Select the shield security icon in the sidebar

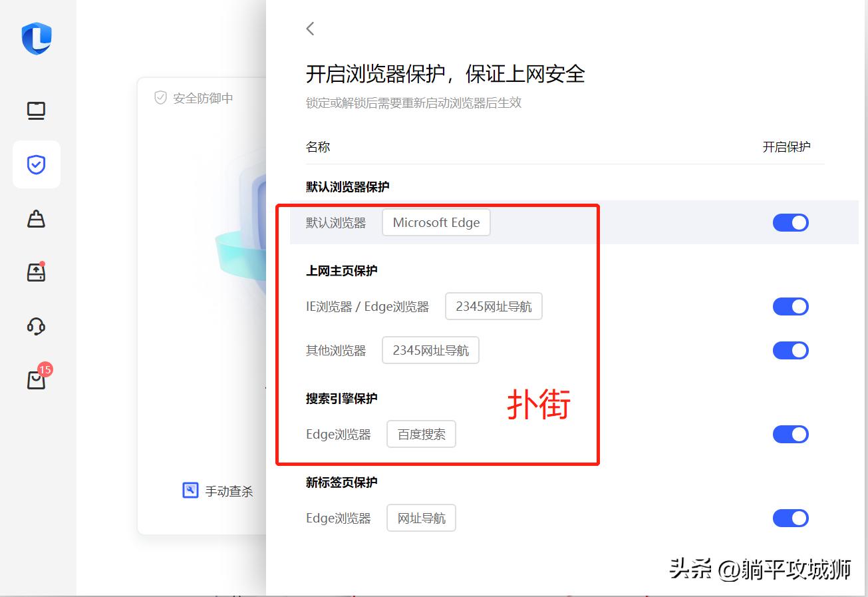[36, 164]
